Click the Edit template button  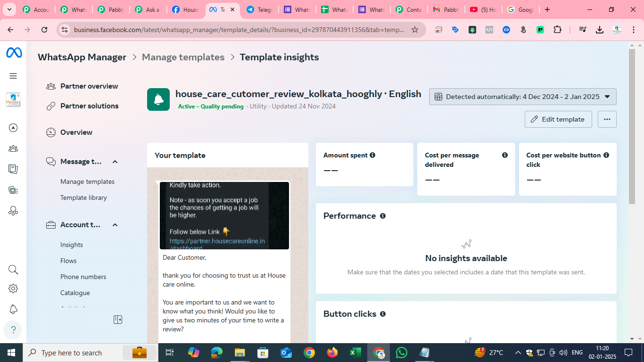558,119
